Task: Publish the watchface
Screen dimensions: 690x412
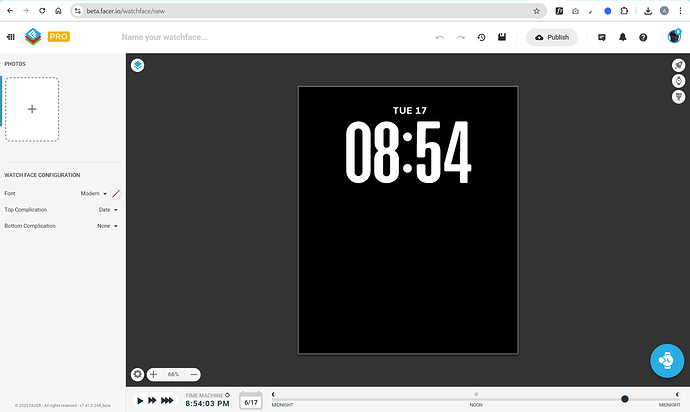Action: click(552, 37)
